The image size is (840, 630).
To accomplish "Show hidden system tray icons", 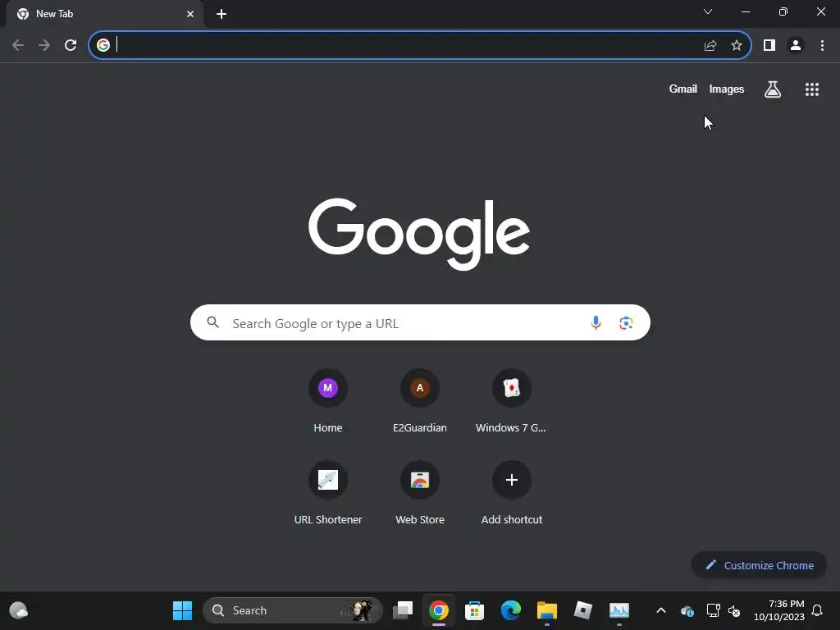I will pyautogui.click(x=661, y=610).
